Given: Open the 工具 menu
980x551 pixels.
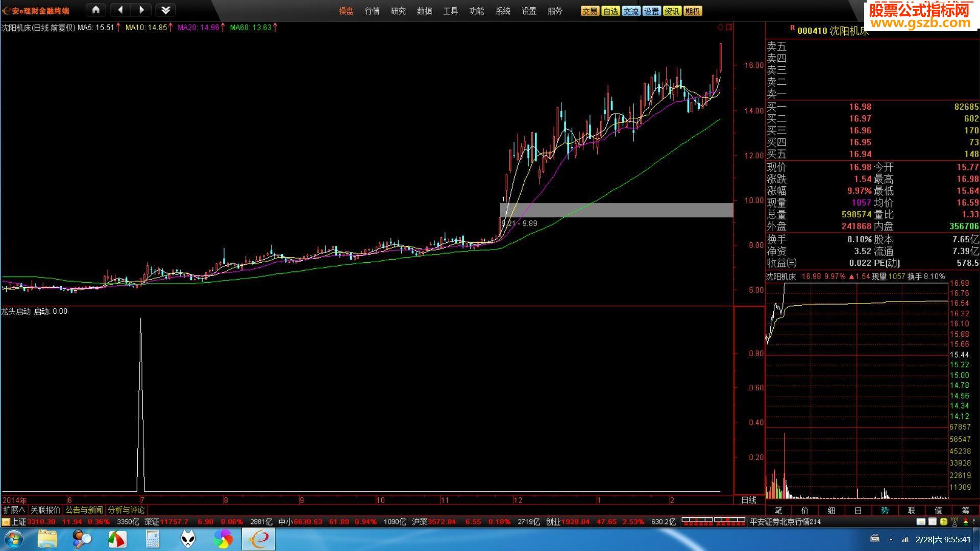Looking at the screenshot, I should pos(450,11).
